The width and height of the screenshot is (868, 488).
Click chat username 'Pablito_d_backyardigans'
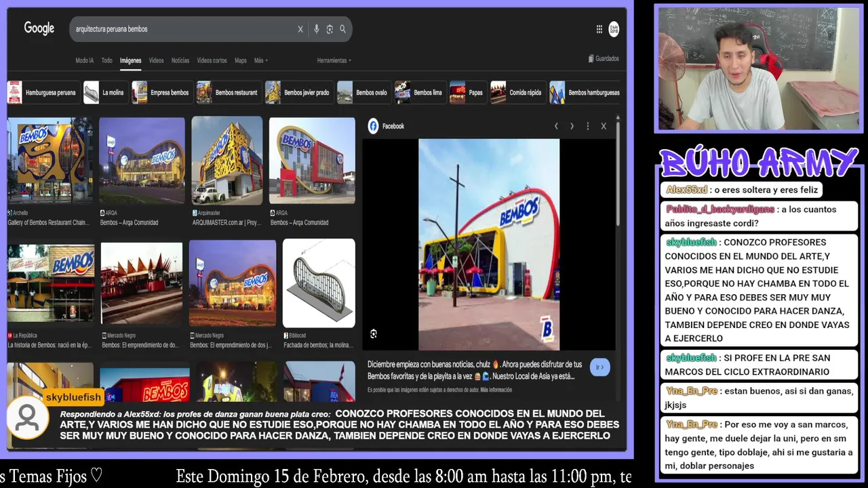[x=719, y=209]
